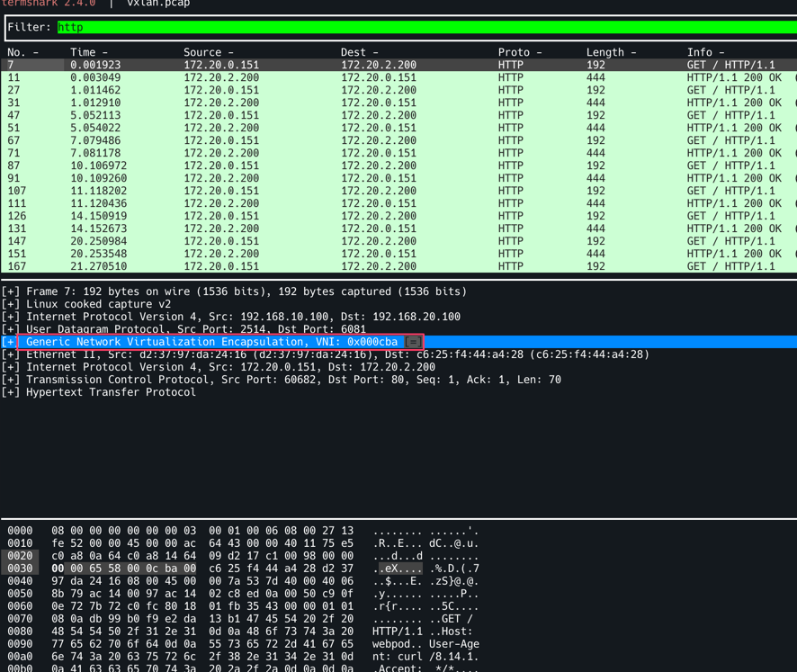Select packet number 11 in the list

click(270, 78)
